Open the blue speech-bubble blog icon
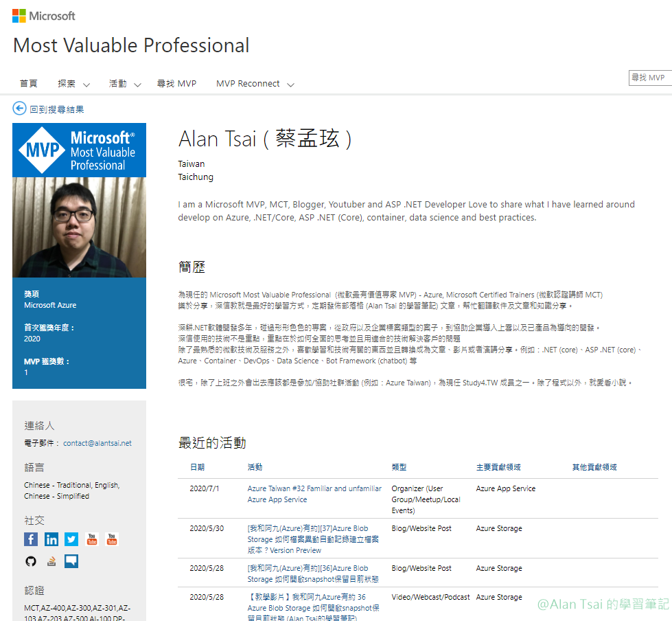 (x=71, y=561)
